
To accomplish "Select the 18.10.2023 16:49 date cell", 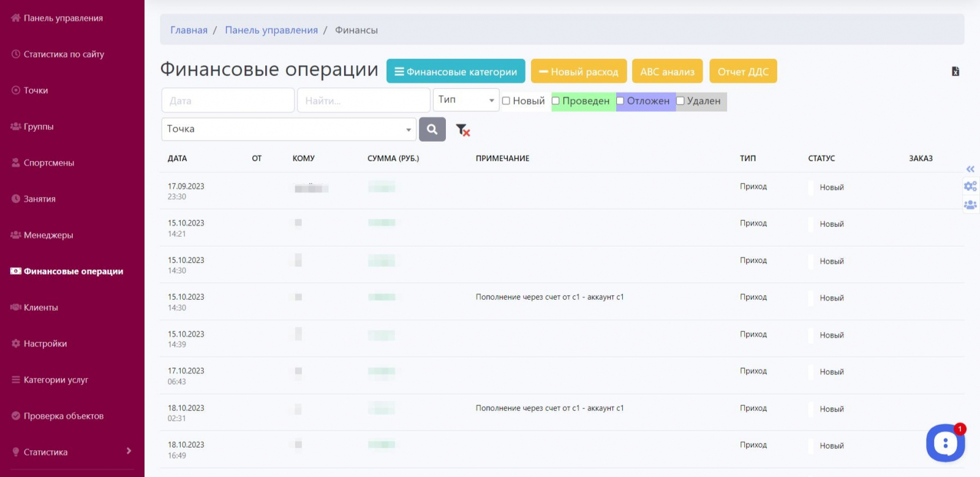I will pyautogui.click(x=186, y=449).
